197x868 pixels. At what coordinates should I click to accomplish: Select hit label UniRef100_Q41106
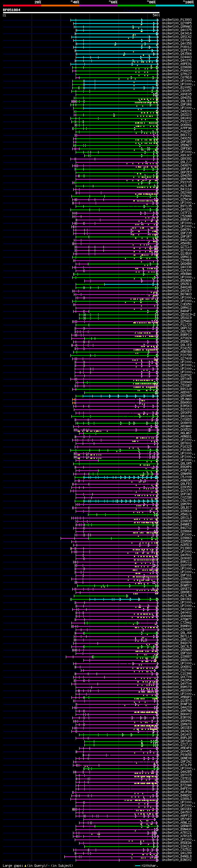[x=177, y=416]
